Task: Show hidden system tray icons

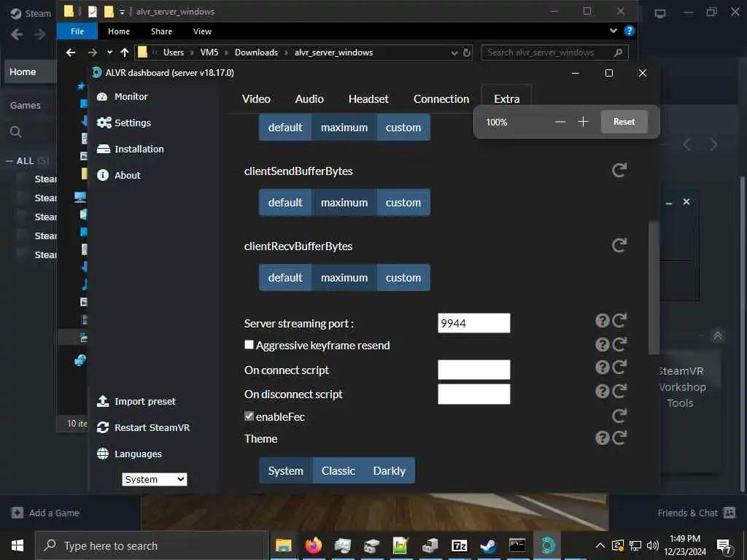Action: click(x=600, y=545)
